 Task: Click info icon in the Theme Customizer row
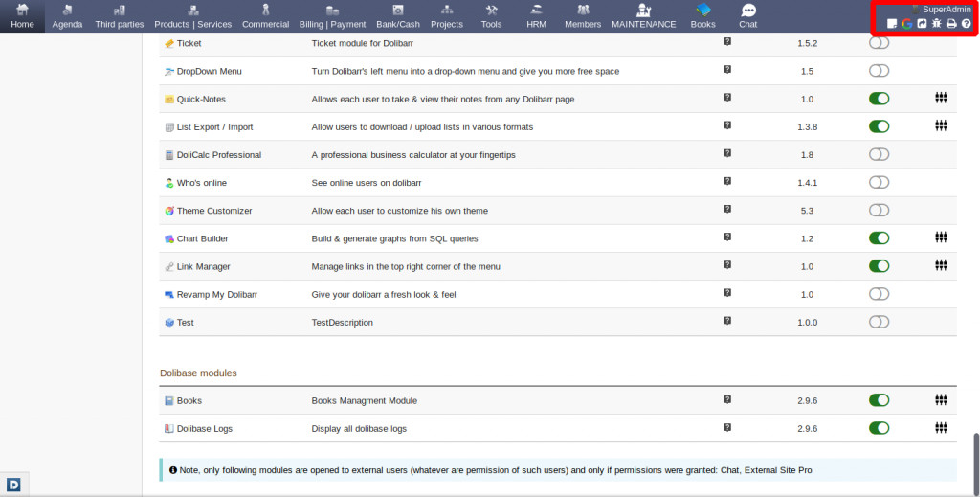click(727, 209)
